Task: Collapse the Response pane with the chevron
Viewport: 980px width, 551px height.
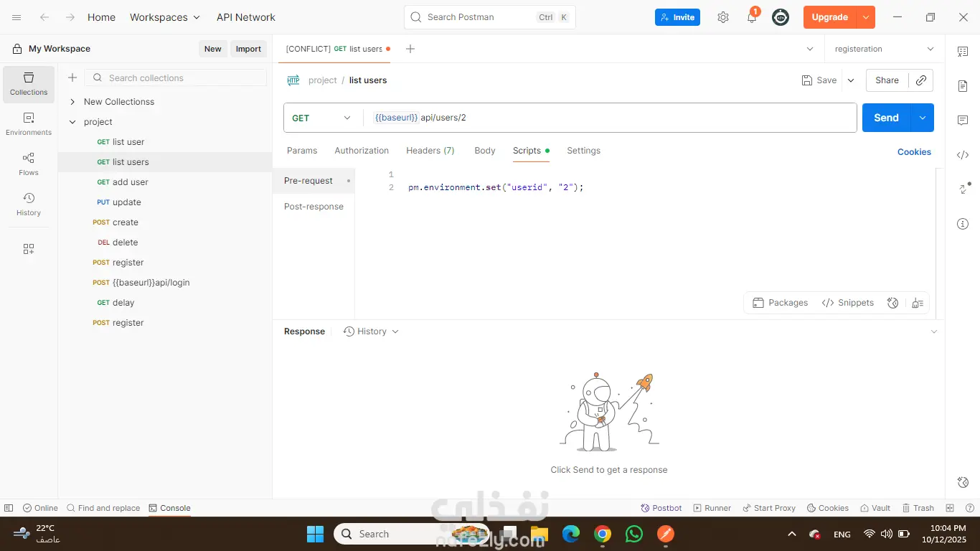Action: coord(933,331)
